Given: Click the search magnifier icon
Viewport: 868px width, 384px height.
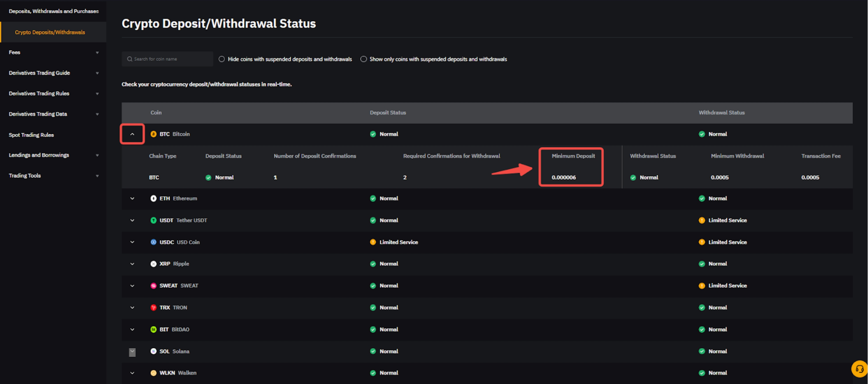Looking at the screenshot, I should (x=129, y=59).
